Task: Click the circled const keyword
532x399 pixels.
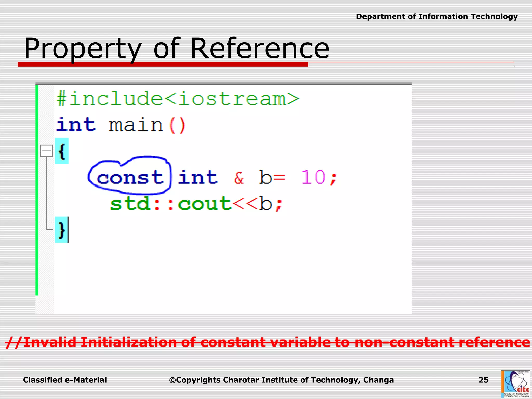Action: pyautogui.click(x=130, y=178)
